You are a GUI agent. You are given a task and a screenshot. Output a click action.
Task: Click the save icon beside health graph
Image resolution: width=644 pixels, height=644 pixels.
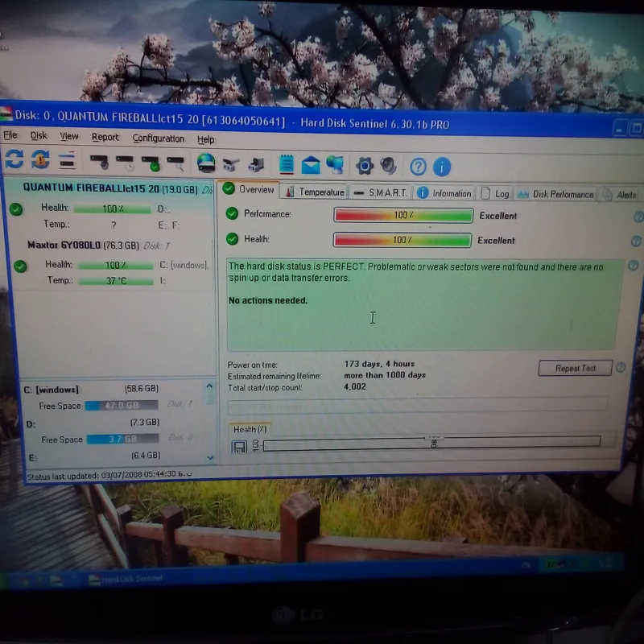[239, 446]
